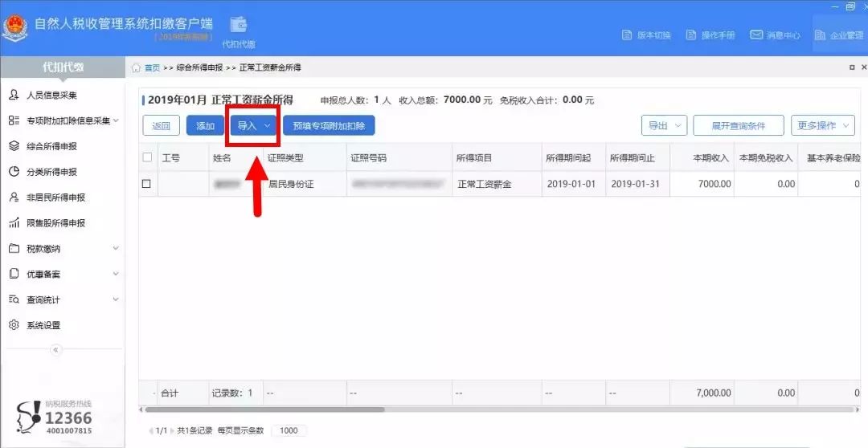The width and height of the screenshot is (868, 448).
Task: Click the 专项附加扣除信息采集 list icon
Action: pyautogui.click(x=14, y=120)
